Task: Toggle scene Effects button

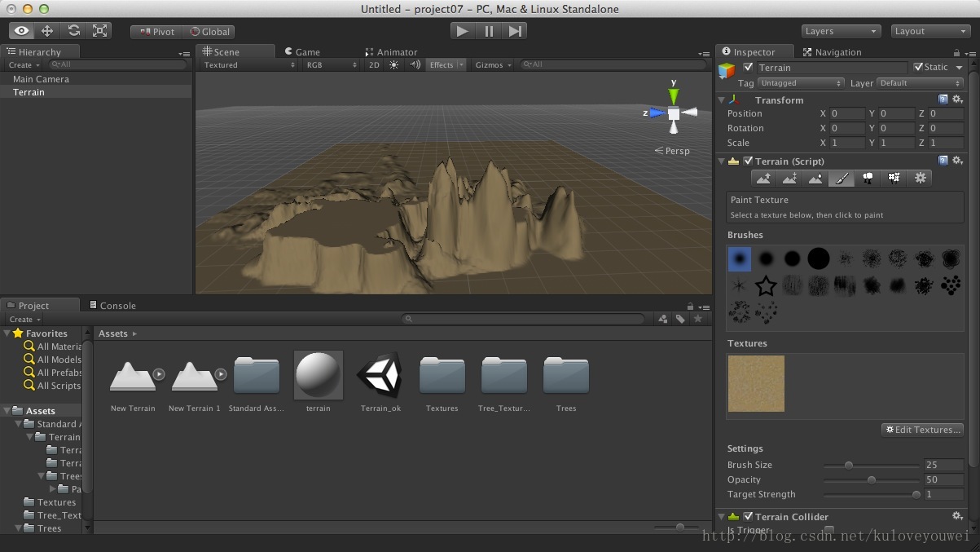Action: [x=442, y=64]
